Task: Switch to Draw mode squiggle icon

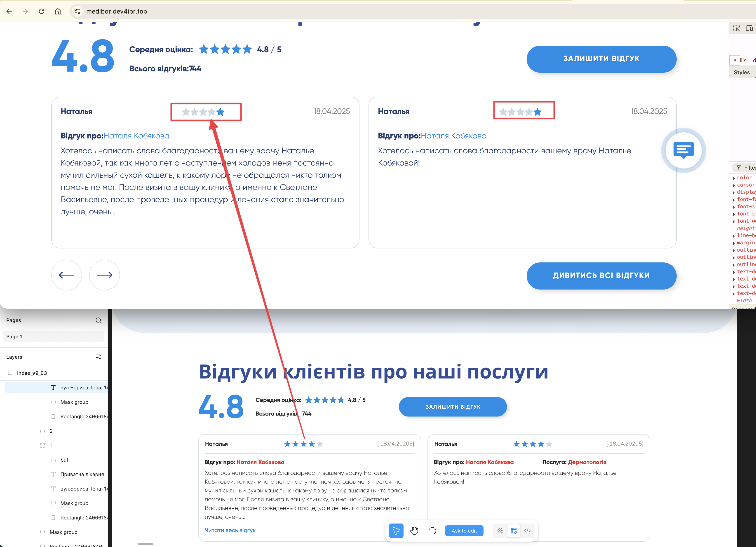Action: [x=500, y=531]
